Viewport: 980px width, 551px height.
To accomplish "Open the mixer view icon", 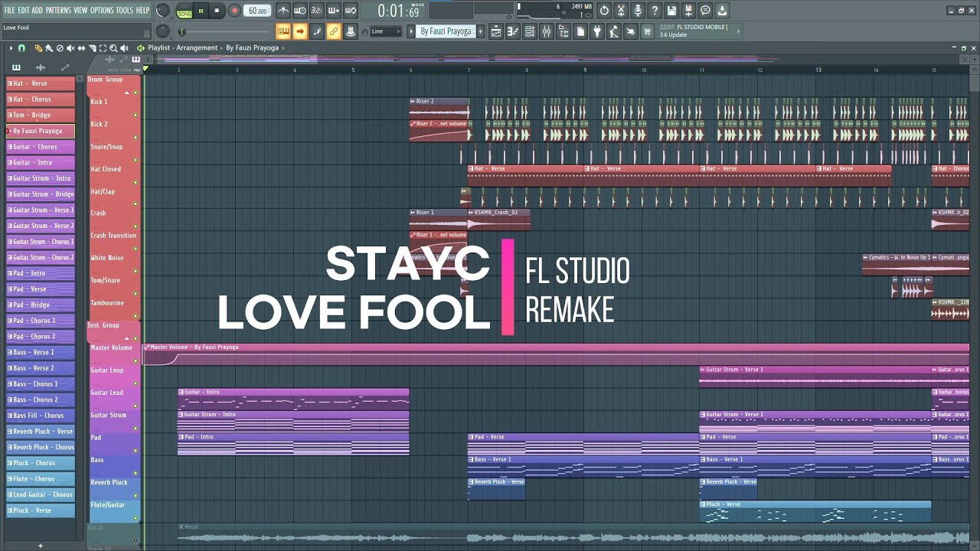I will (x=547, y=31).
